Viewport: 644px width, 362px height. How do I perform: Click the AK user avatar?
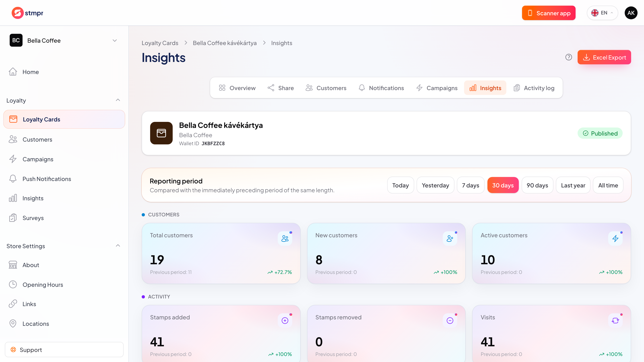click(x=631, y=13)
